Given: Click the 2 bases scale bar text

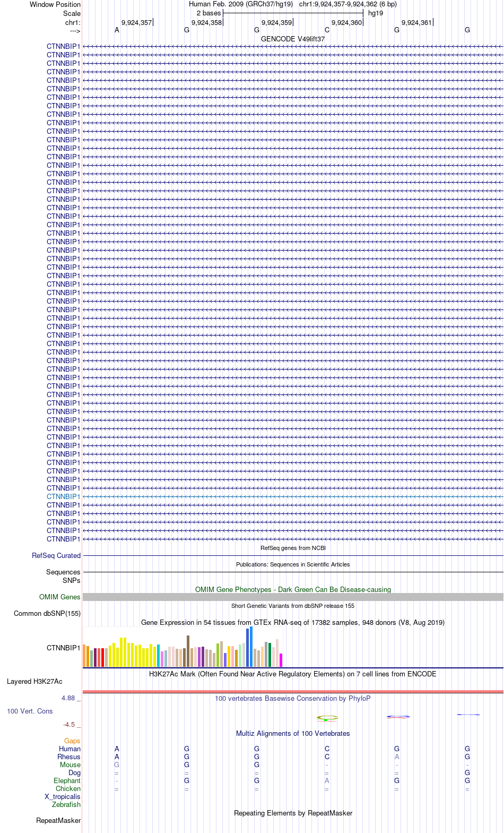Looking at the screenshot, I should (x=208, y=13).
